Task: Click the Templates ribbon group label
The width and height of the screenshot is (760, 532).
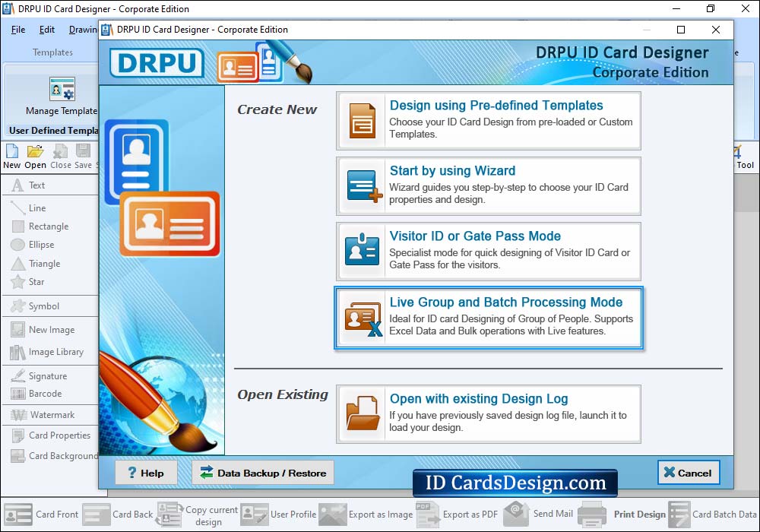Action: tap(52, 52)
